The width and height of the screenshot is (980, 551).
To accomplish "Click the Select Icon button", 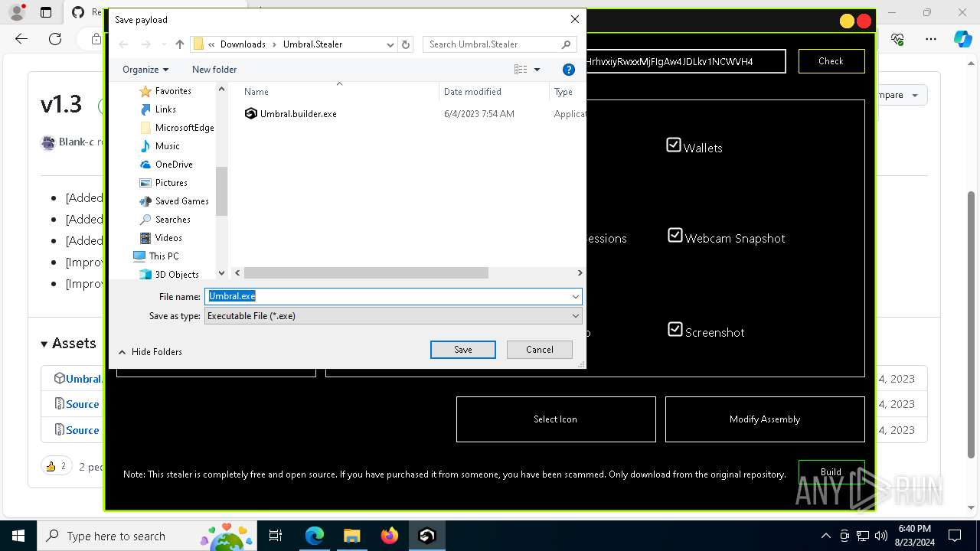I will tap(556, 419).
